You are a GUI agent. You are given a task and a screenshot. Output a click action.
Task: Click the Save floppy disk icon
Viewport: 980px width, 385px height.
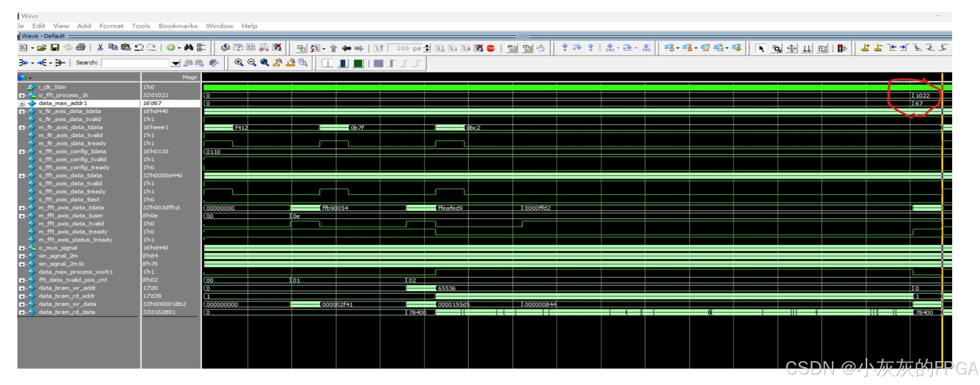point(55,48)
